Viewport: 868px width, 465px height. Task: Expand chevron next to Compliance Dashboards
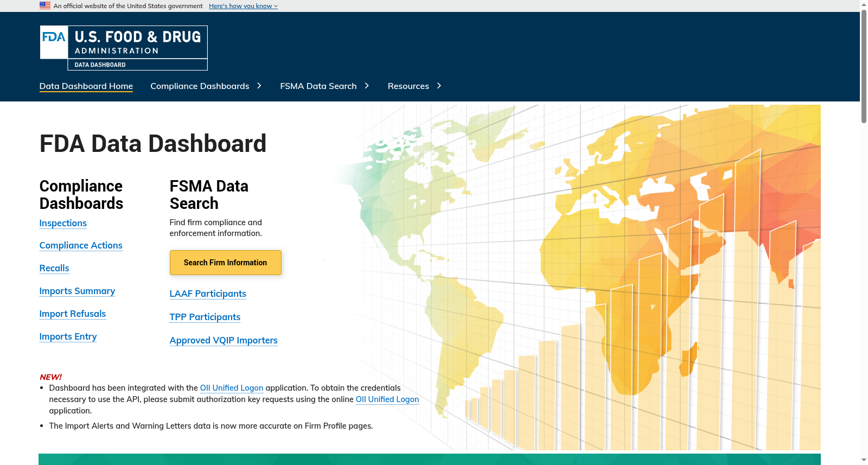click(259, 86)
